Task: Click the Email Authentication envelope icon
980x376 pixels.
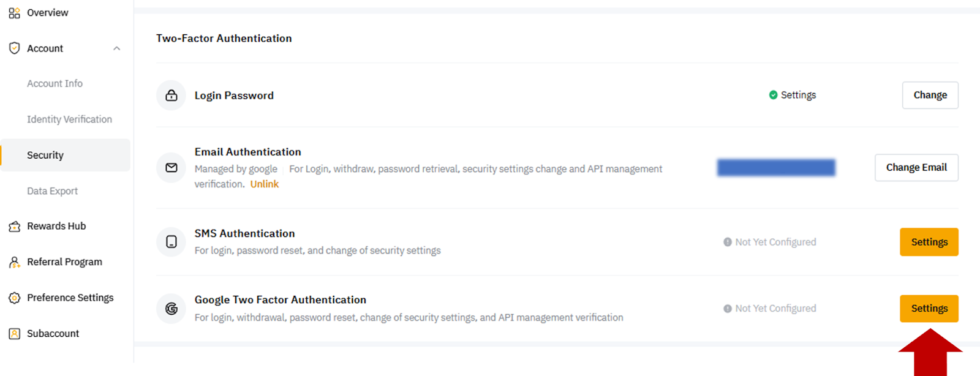Action: click(x=171, y=167)
